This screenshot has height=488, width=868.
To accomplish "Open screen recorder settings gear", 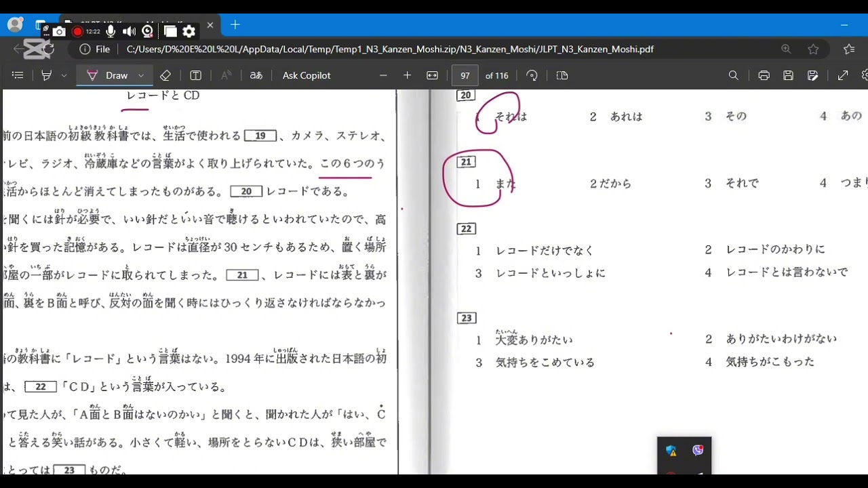I will coord(189,31).
